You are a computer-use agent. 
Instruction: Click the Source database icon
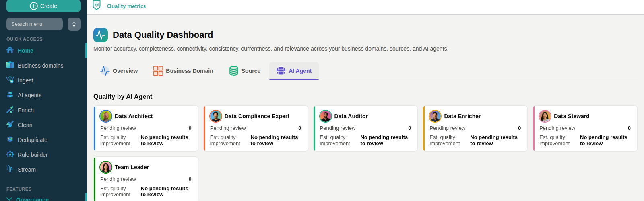tap(234, 71)
